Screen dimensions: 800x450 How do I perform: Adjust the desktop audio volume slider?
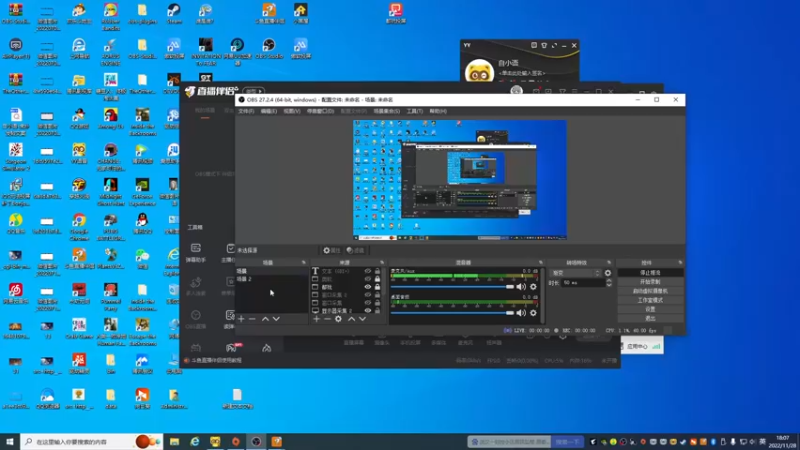[453, 313]
